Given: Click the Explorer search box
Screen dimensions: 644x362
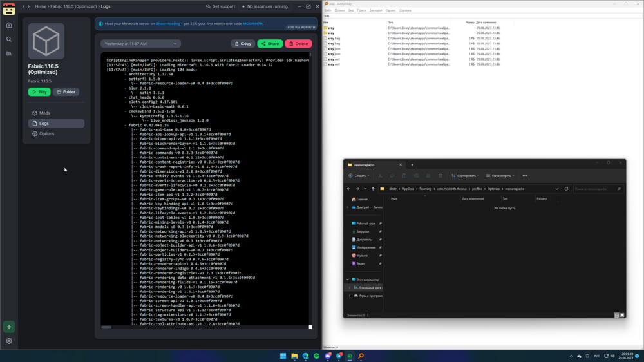Looking at the screenshot, I should point(598,189).
